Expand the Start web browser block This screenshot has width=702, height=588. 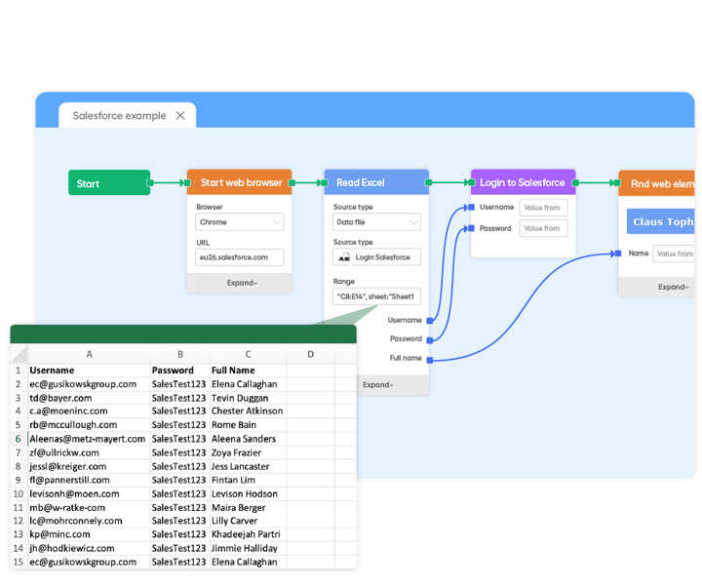(242, 283)
